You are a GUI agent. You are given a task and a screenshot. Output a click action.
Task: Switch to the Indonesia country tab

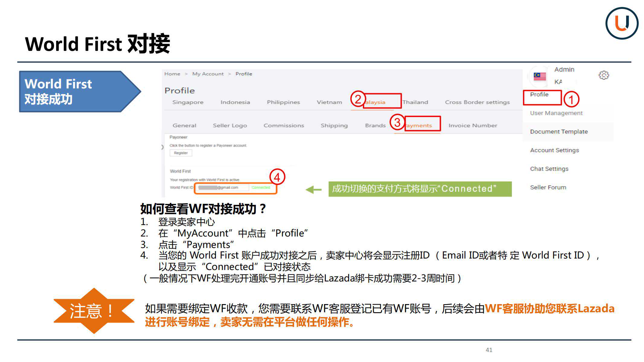tap(235, 102)
